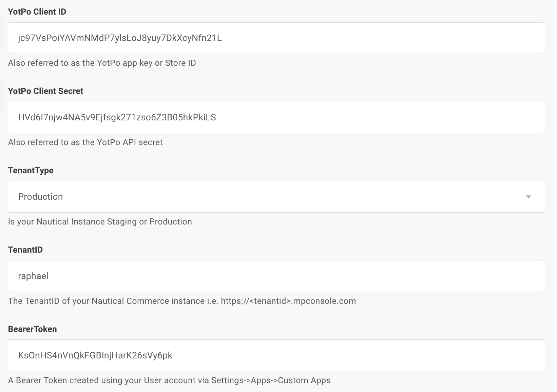Click the mpconsole.com helper text
Screen dimensions: 557x392
182,301
